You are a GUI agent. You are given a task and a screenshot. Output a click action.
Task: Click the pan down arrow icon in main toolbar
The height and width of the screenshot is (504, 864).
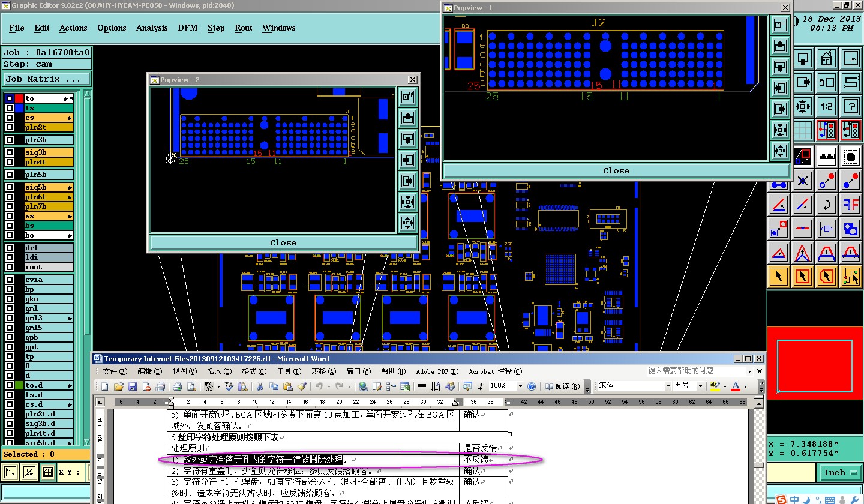(803, 59)
